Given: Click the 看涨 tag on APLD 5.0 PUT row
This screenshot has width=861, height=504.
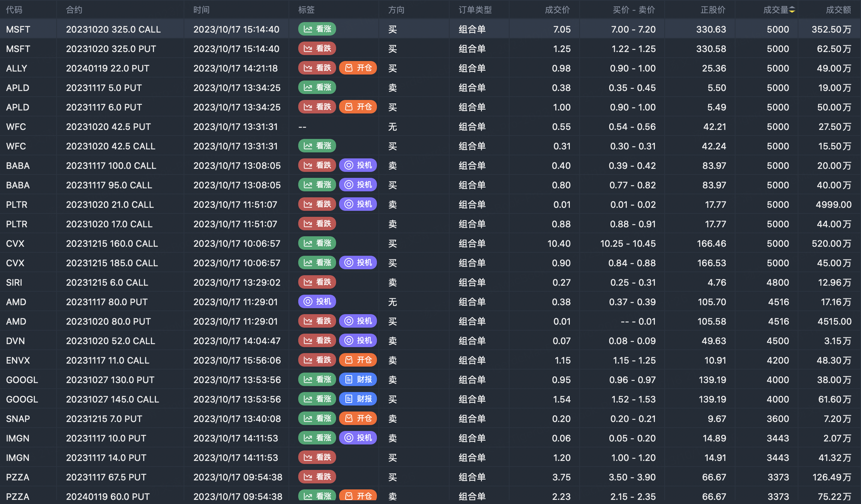Looking at the screenshot, I should click(x=317, y=87).
